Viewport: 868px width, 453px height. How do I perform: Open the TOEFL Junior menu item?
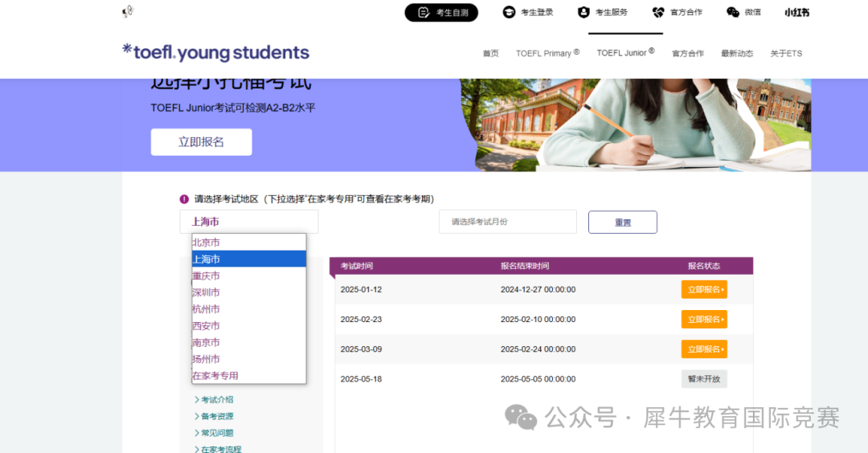[625, 52]
